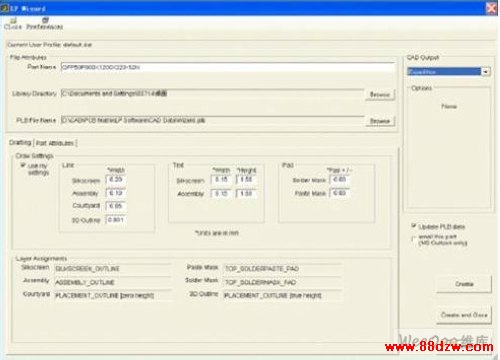Click Browse next to Library Directory

(380, 95)
